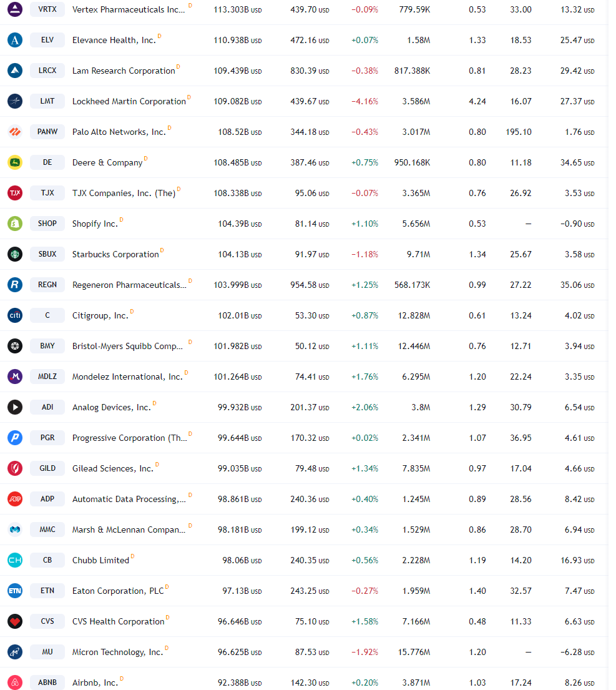The height and width of the screenshot is (690, 616).
Task: Open Analog Devices, Inc. link
Action: coord(111,408)
